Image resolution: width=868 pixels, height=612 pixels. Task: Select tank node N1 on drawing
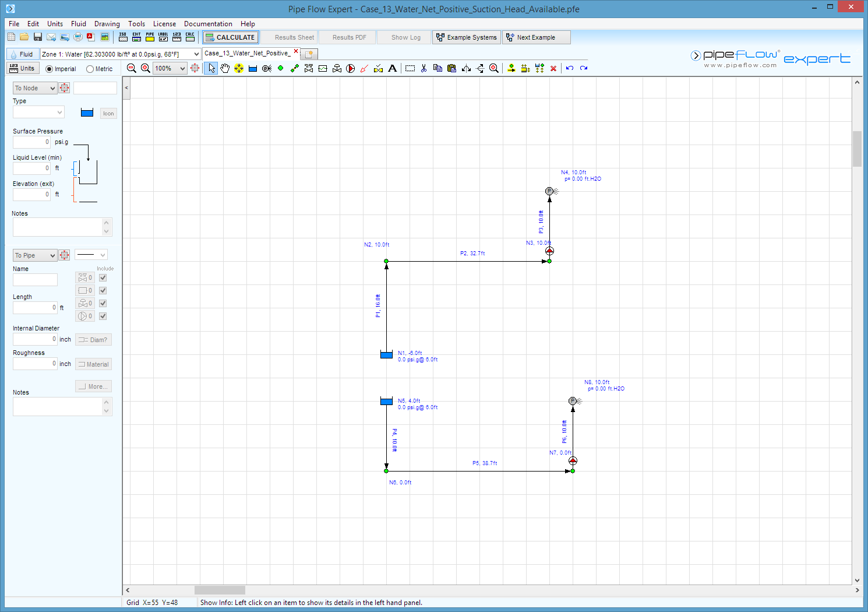[x=386, y=354]
